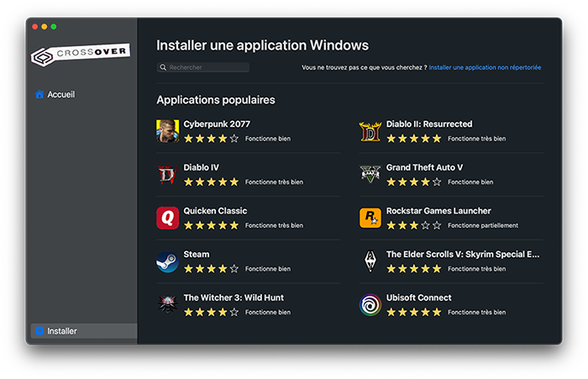Click 'Fonctionne bien' under Grand Theft Auto V
The width and height of the screenshot is (588, 379).
[x=470, y=182]
